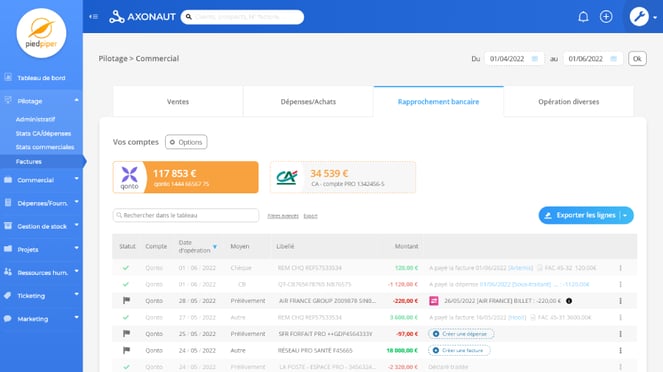Viewport: 663px width, 372px height.
Task: Focus the top global search field
Action: tap(242, 17)
